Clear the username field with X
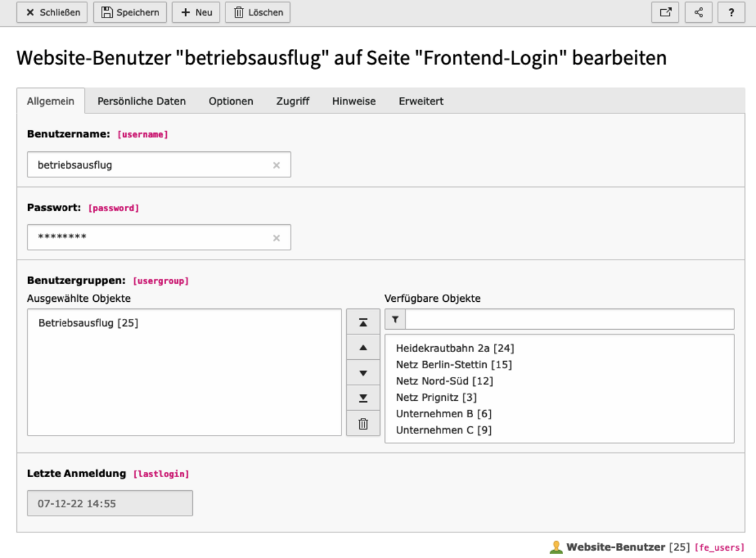756x558 pixels. click(x=276, y=165)
